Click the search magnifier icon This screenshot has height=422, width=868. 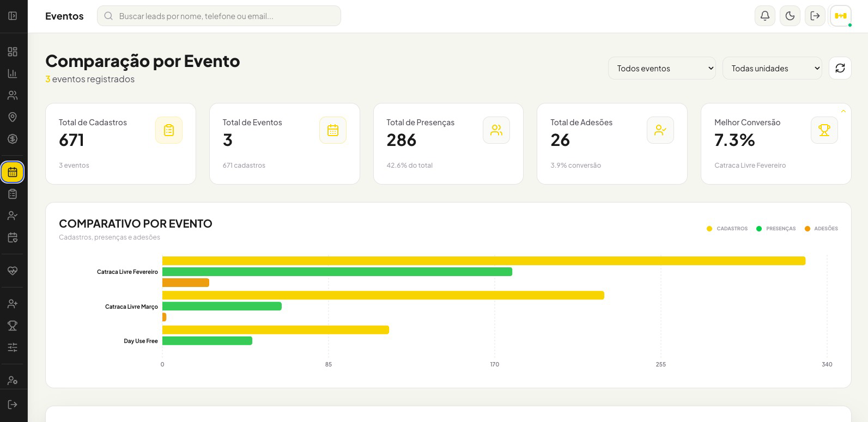coord(108,16)
